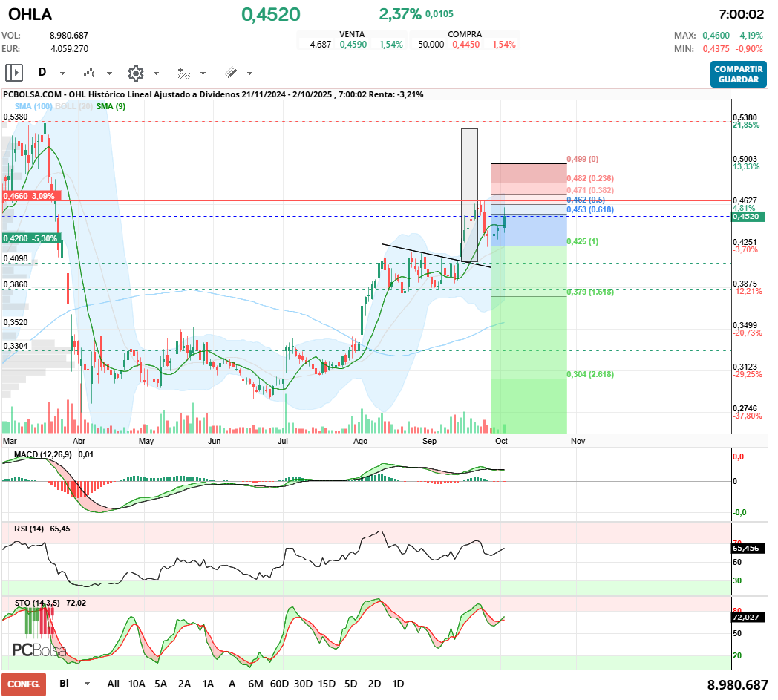Click the MACD (12,26,9) indicator label
The width and height of the screenshot is (778, 700).
coord(43,454)
